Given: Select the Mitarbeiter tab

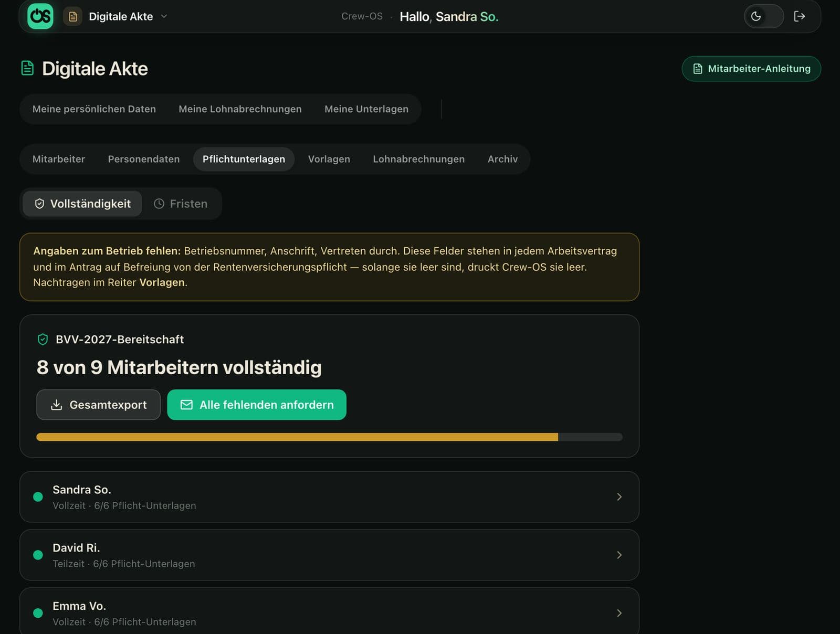Looking at the screenshot, I should (x=59, y=159).
